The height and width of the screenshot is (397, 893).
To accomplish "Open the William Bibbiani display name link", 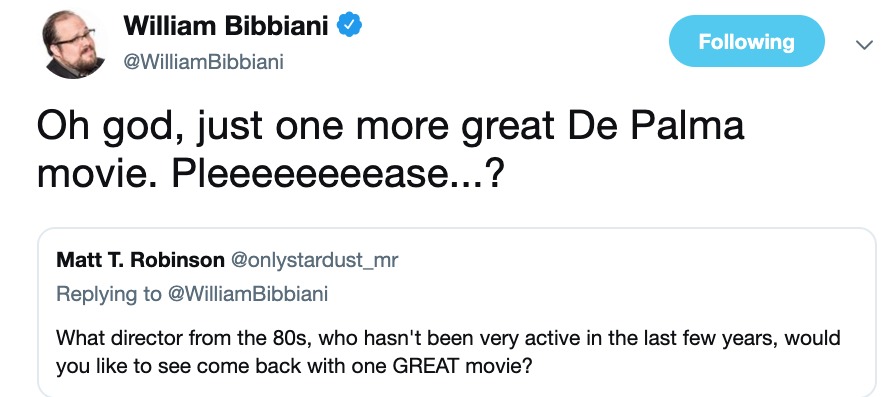I will [226, 26].
